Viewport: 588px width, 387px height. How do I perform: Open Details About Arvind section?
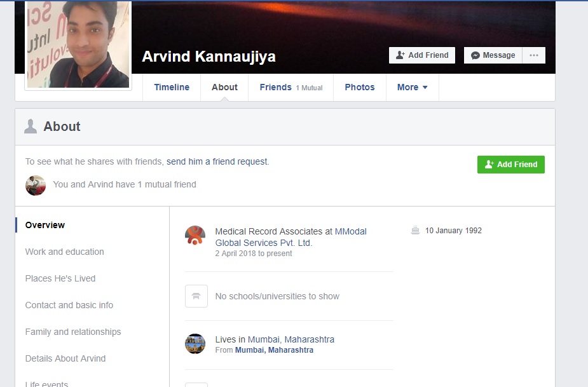[x=65, y=358]
